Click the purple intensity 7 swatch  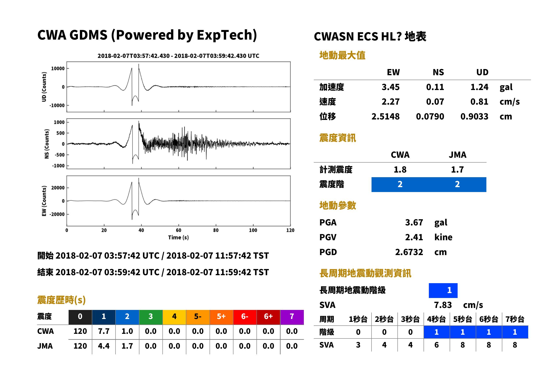tap(292, 317)
